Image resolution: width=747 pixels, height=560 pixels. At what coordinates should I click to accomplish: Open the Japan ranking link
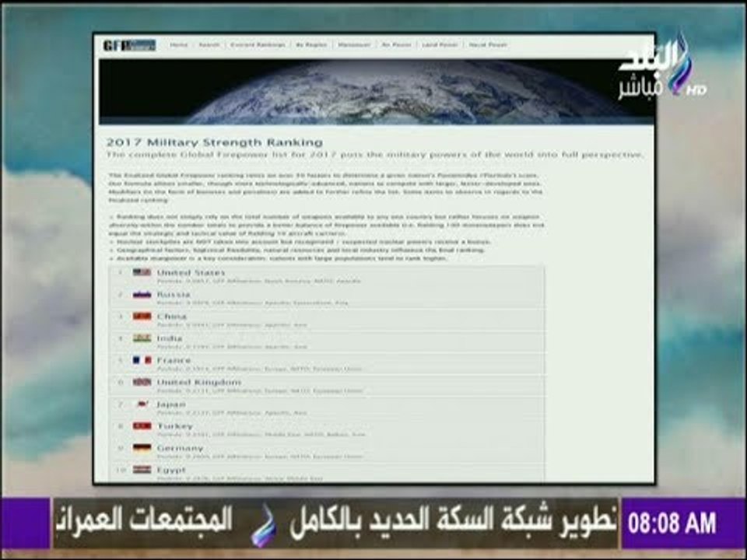171,404
